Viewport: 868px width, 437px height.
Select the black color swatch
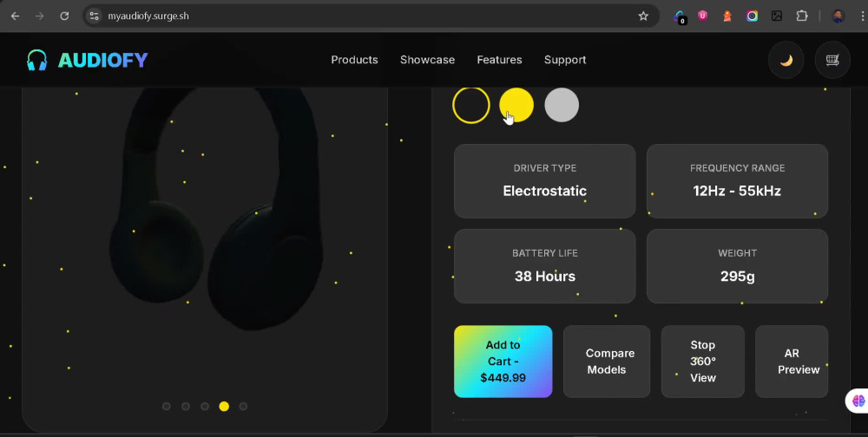[x=471, y=105]
